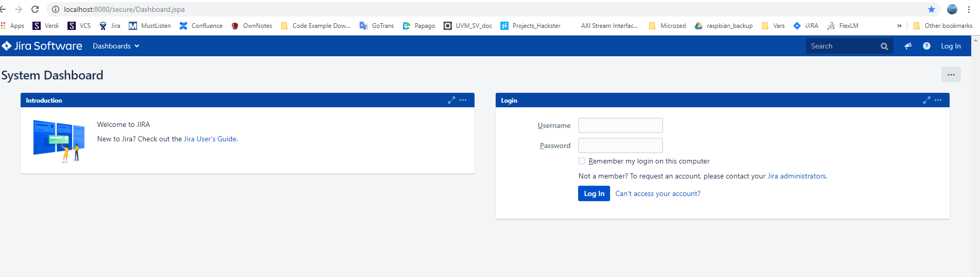
Task: Open the Microzed bookmark folder
Action: click(667, 26)
